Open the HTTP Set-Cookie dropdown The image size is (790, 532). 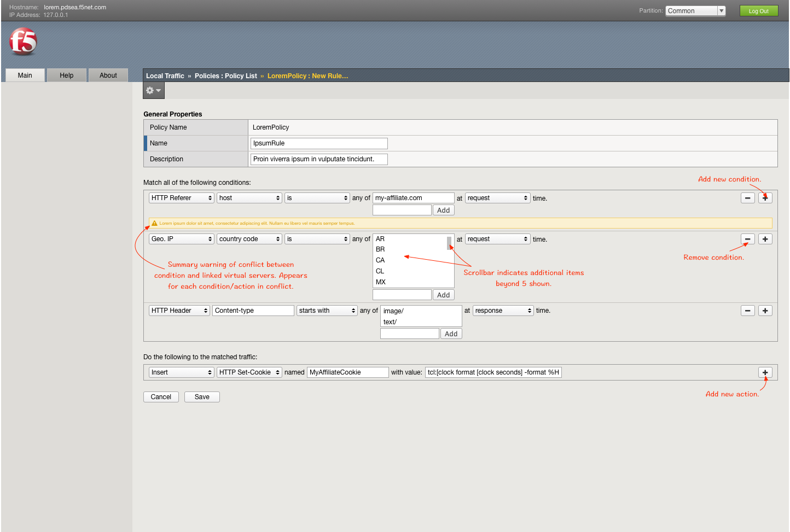pos(249,372)
